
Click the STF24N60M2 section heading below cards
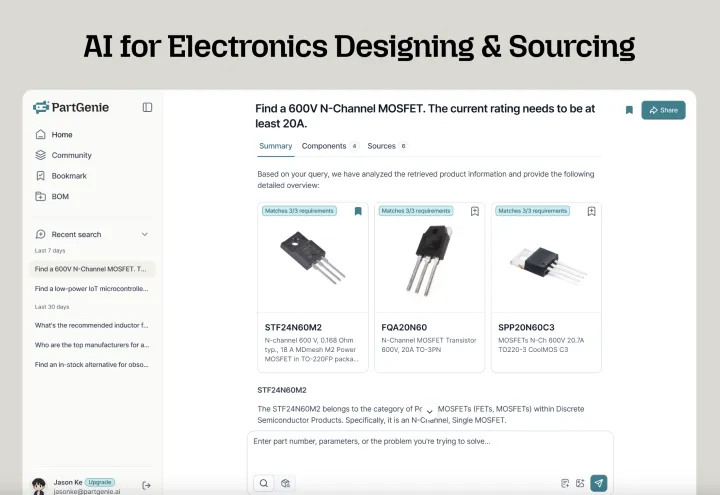click(x=282, y=390)
